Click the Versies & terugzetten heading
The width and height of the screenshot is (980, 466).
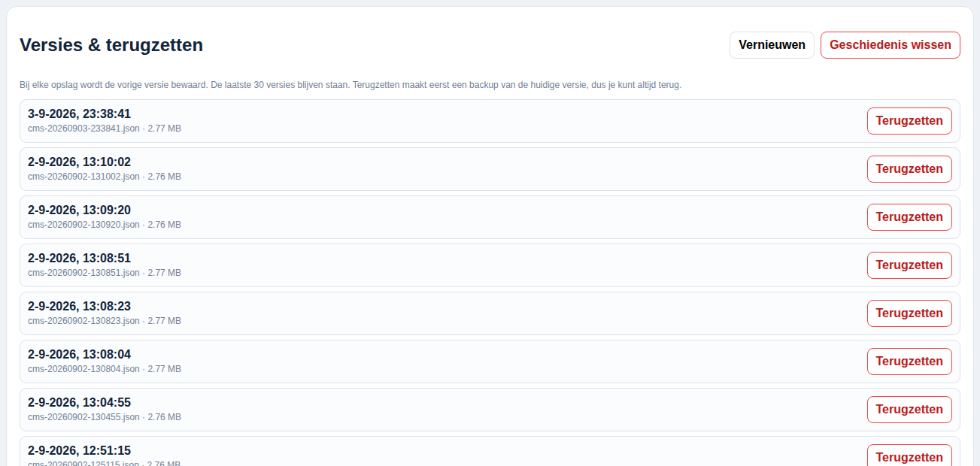tap(111, 45)
